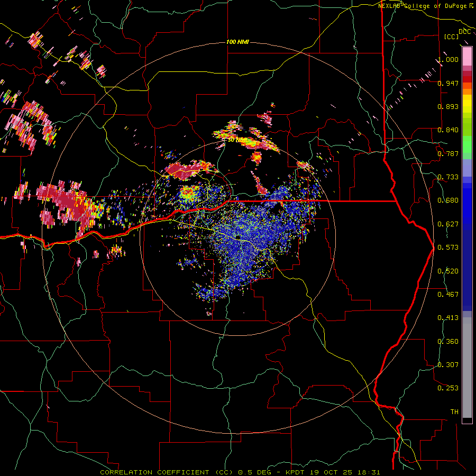Click the 19 OCT 25 date
The height and width of the screenshot is (476, 476).
click(331, 472)
